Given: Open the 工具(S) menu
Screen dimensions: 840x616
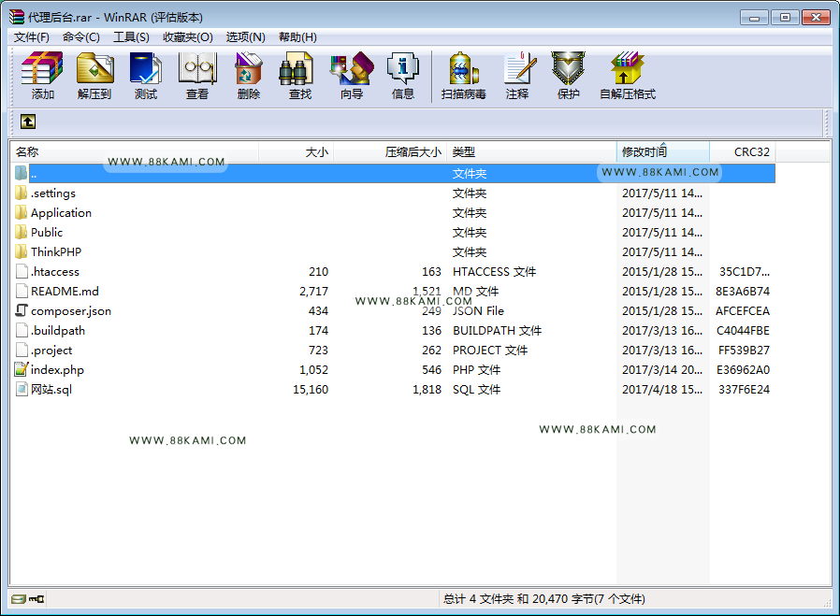Looking at the screenshot, I should pyautogui.click(x=131, y=37).
